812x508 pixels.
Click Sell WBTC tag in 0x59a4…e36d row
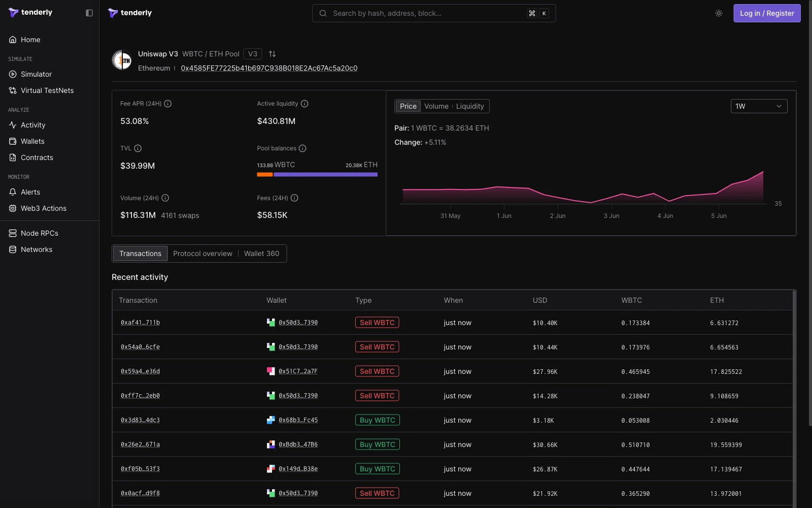(377, 371)
